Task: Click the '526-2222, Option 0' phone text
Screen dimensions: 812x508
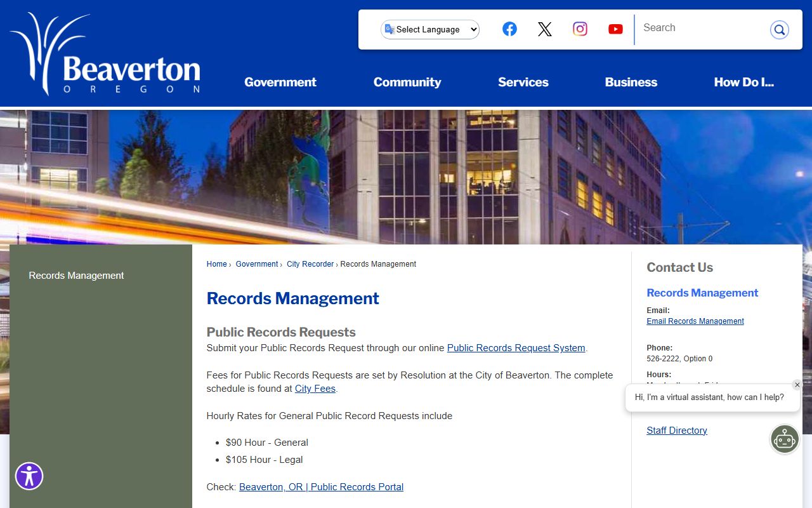Action: coord(679,359)
